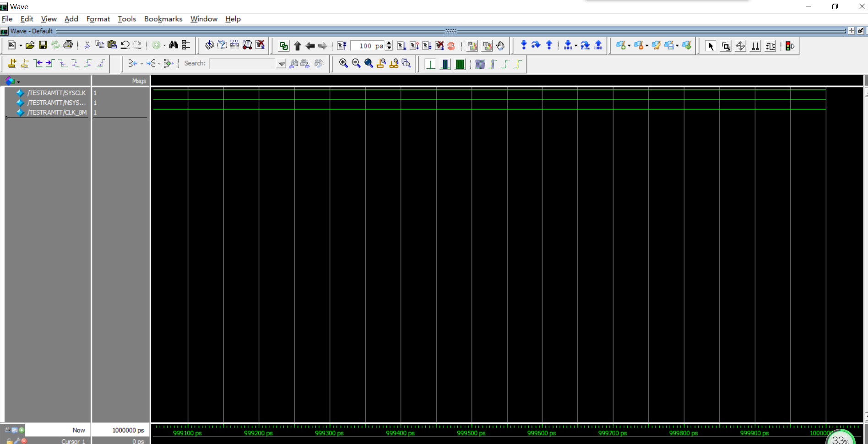Screen dimensions: 868x444
Task: Print the wave window
Action: tap(68, 45)
